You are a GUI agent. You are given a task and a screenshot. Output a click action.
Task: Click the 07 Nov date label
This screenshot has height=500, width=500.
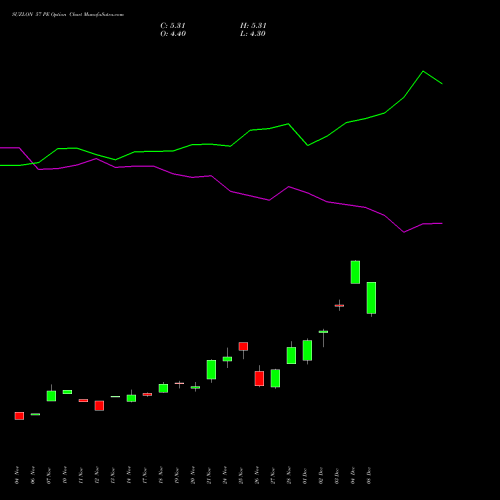point(49,475)
